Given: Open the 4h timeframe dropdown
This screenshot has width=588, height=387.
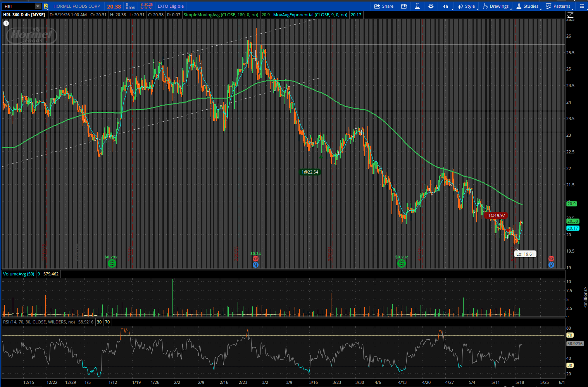Looking at the screenshot, I should 446,6.
